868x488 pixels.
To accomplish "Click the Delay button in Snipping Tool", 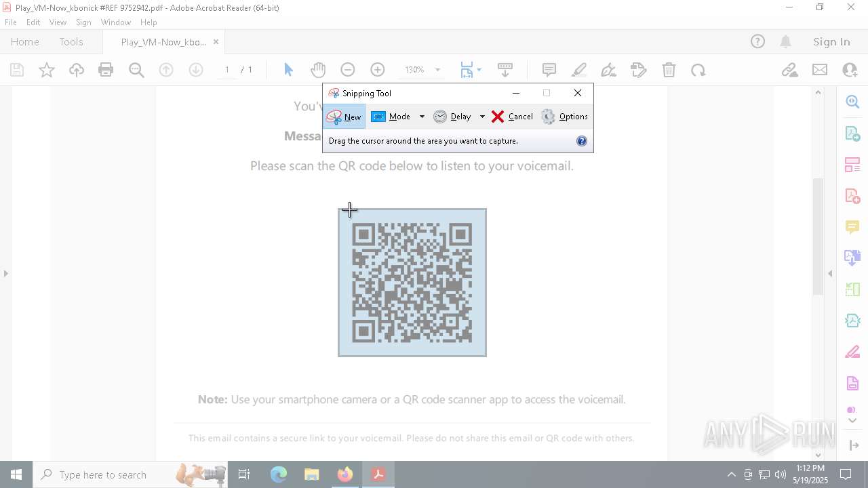I will click(x=452, y=117).
